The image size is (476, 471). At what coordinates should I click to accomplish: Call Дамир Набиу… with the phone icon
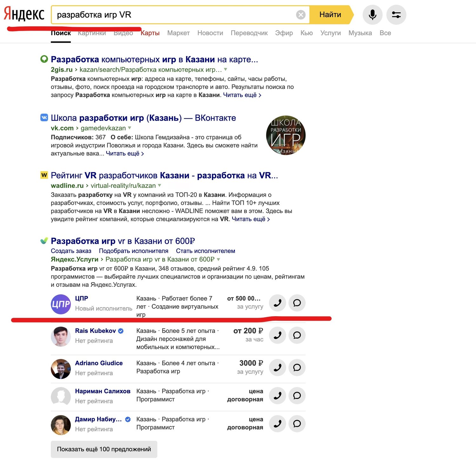click(x=278, y=423)
